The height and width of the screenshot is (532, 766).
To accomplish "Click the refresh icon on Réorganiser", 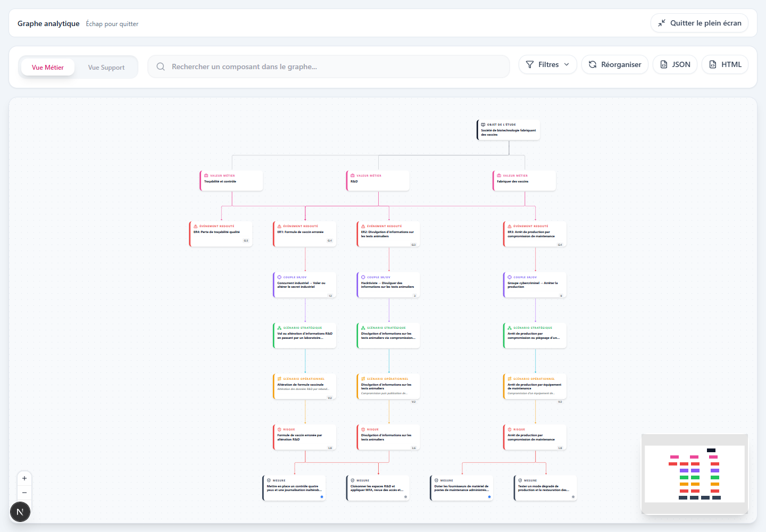I will (x=593, y=64).
